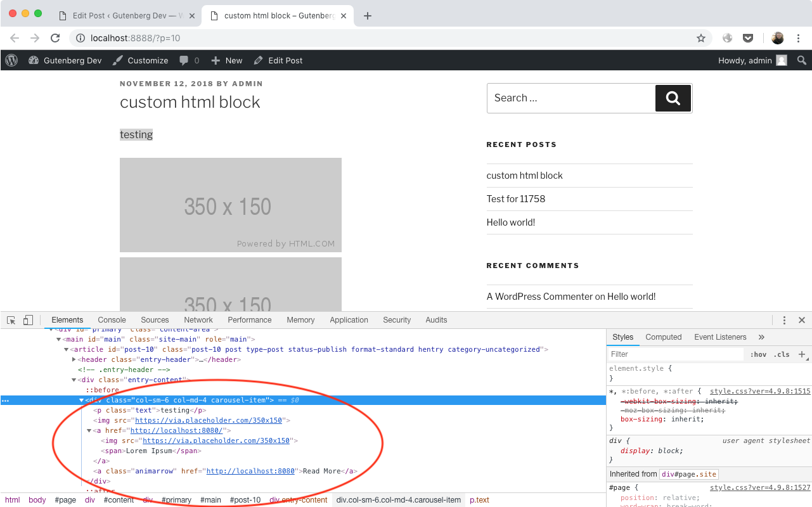This screenshot has width=812, height=507.
Task: Open the Application tab
Action: click(349, 320)
